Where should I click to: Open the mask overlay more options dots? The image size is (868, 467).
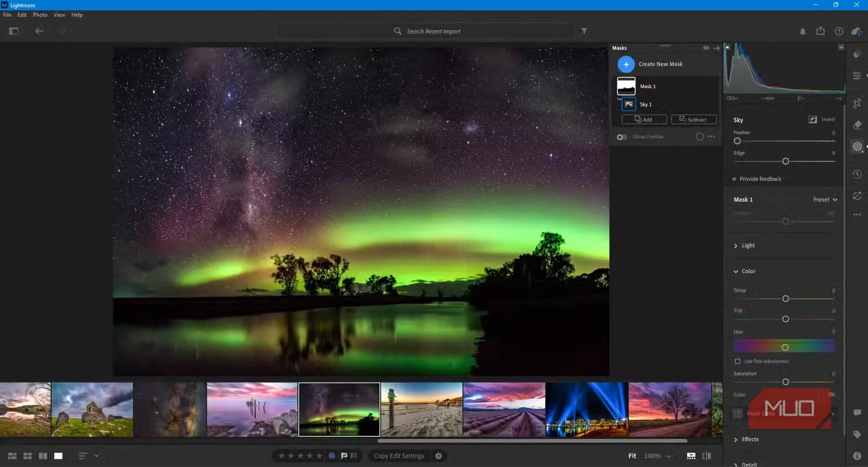tap(711, 137)
